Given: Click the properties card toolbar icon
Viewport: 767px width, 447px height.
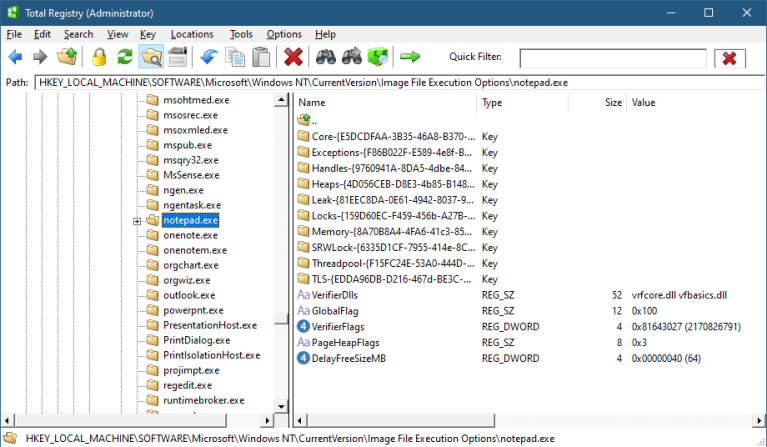Looking at the screenshot, I should (177, 57).
